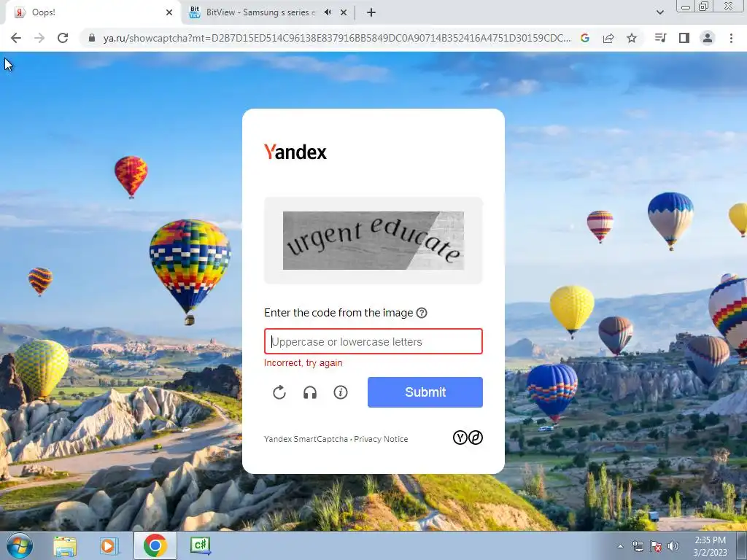Mute the BitView tab using its speaker icon
The width and height of the screenshot is (747, 560).
[328, 12]
